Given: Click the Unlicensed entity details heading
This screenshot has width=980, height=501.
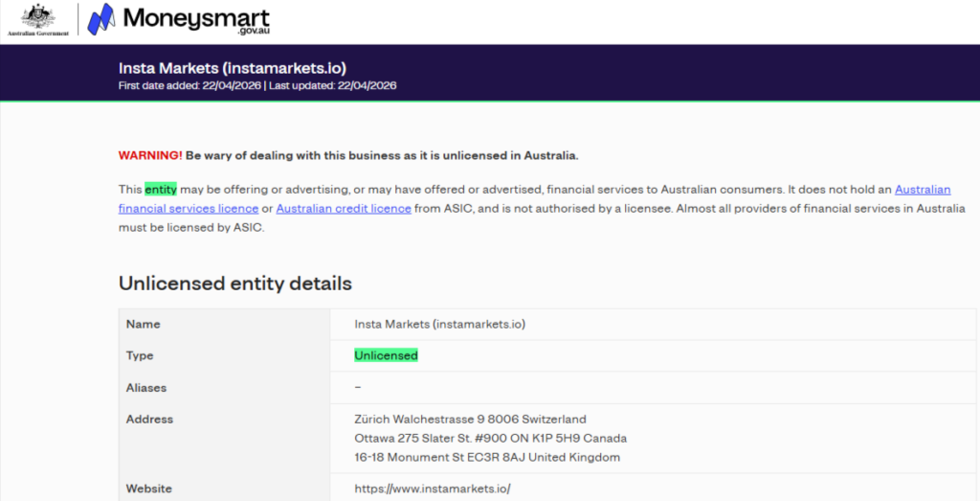Looking at the screenshot, I should click(235, 284).
